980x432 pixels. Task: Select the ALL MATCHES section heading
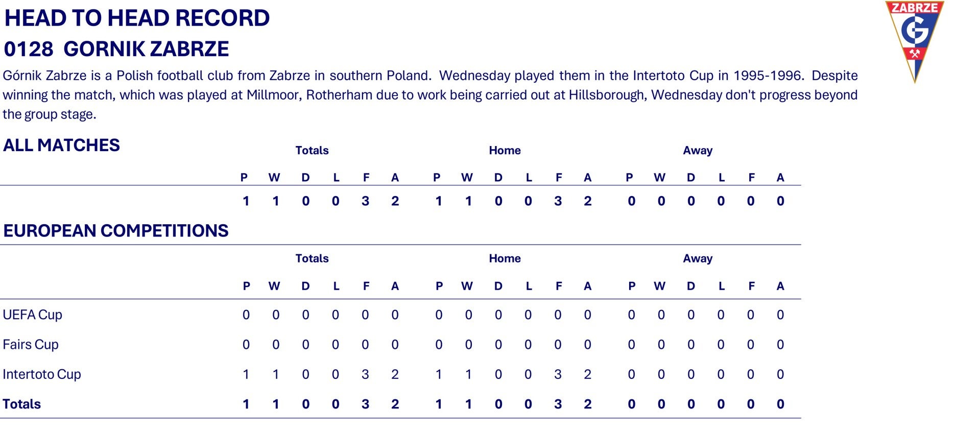click(61, 146)
